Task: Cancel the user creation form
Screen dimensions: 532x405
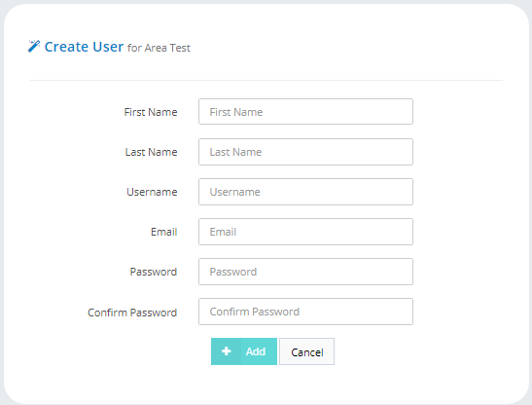Action: coord(306,351)
